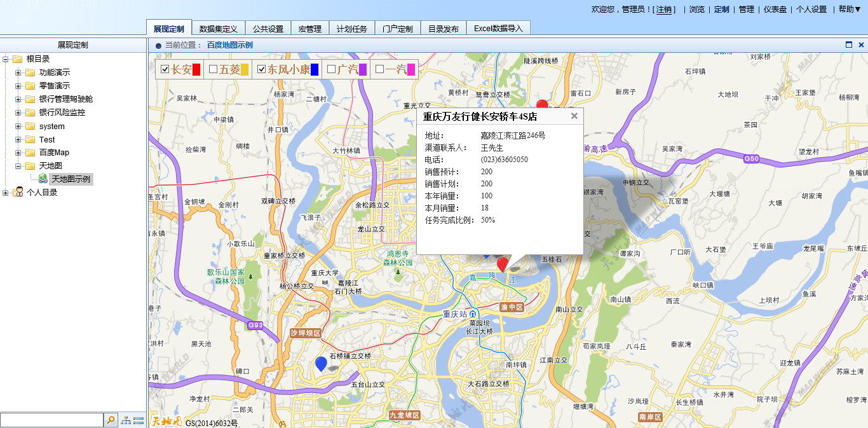Image resolution: width=868 pixels, height=428 pixels.
Task: Click the 银行风险监控 folder icon
Action: (30, 113)
